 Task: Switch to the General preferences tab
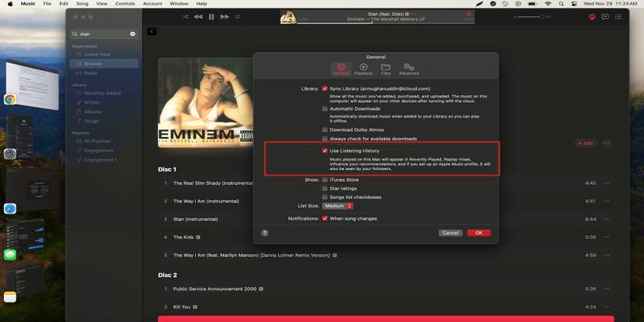pos(341,69)
